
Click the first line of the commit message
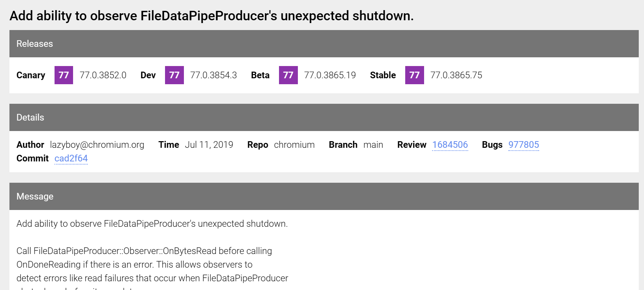click(x=152, y=224)
